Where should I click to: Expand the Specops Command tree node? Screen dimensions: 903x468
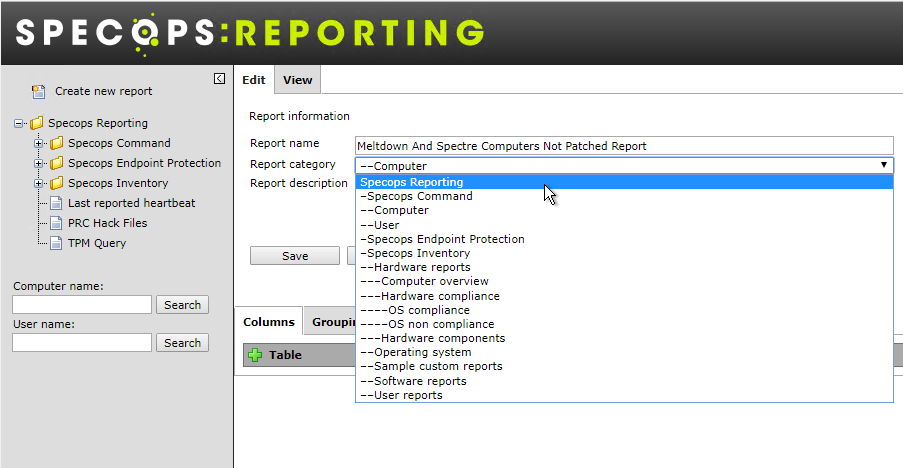click(39, 143)
